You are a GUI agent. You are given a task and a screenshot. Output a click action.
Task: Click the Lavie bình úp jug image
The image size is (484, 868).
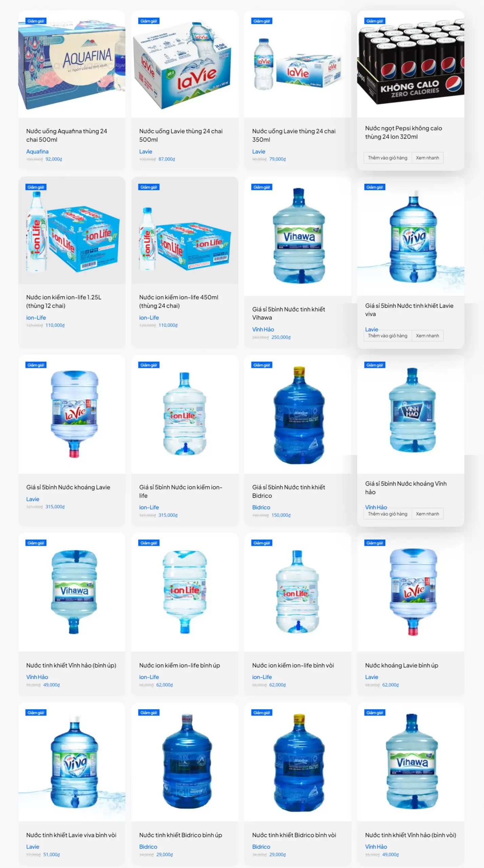[410, 592]
